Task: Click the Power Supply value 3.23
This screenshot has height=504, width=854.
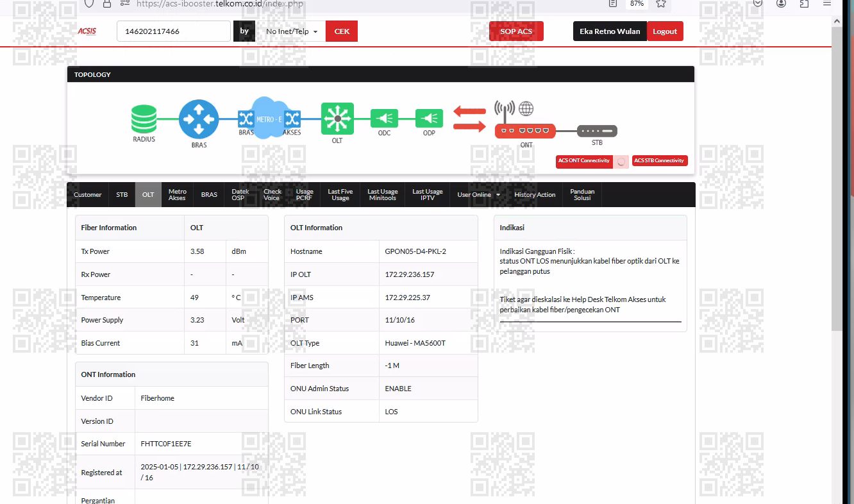Action: point(197,320)
